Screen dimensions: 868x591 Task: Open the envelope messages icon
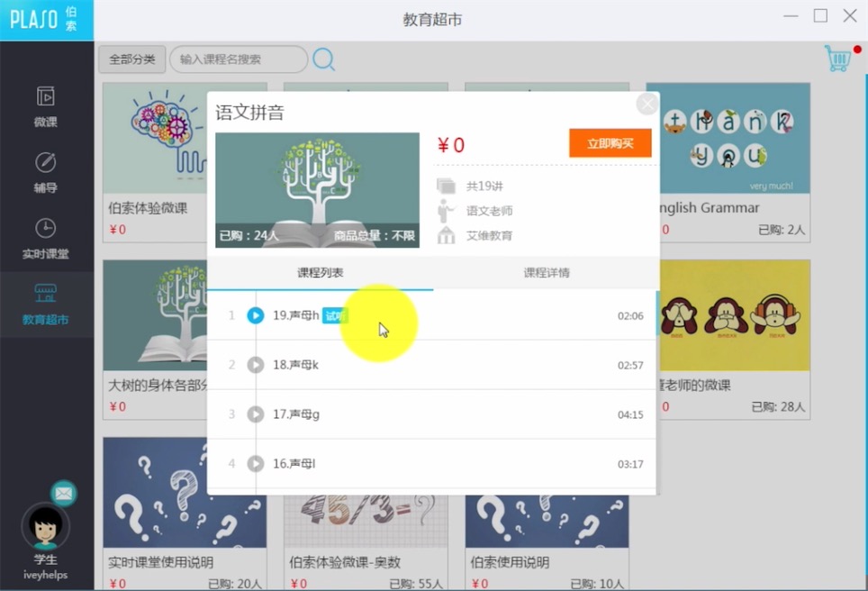pos(63,493)
